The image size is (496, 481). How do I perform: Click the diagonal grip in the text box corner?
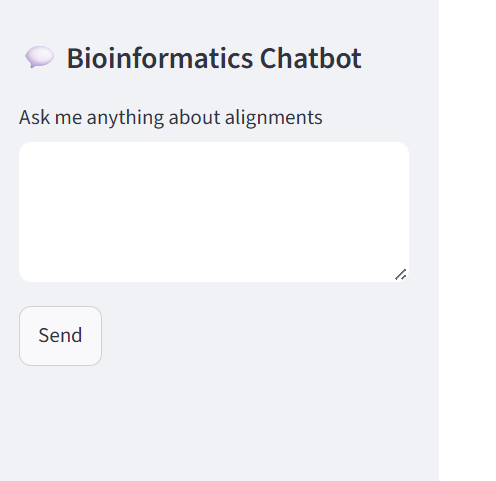coord(400,275)
